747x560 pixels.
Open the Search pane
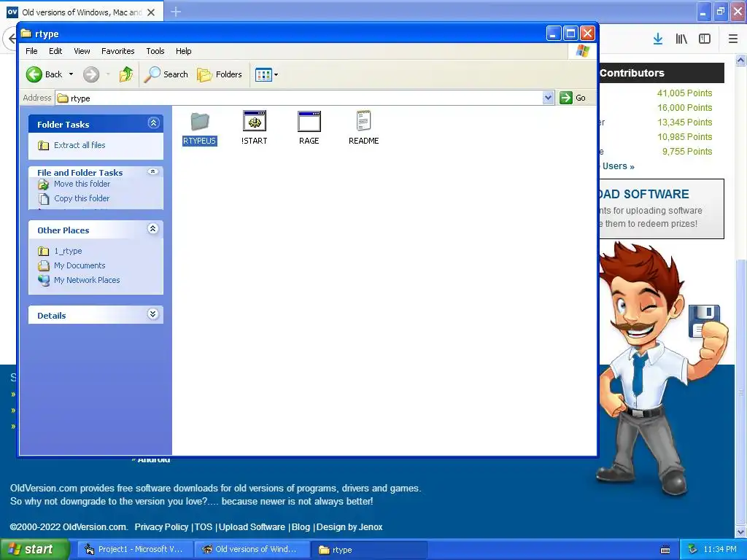166,74
